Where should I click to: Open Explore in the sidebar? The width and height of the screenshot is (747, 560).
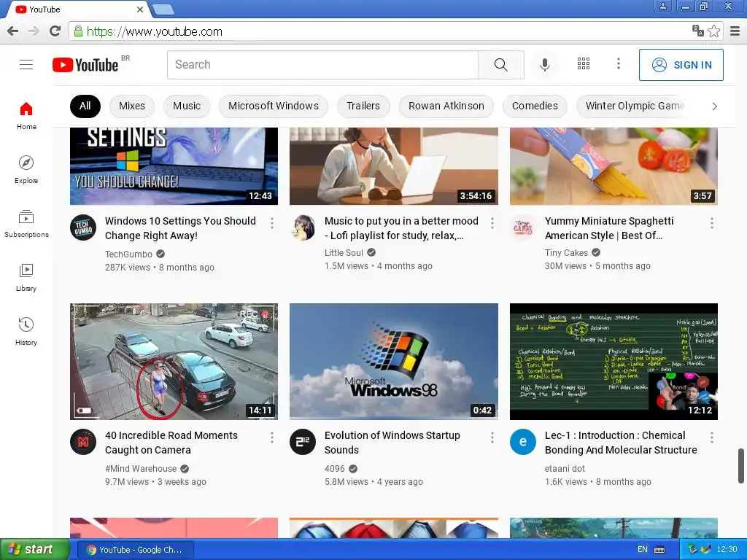pos(26,170)
